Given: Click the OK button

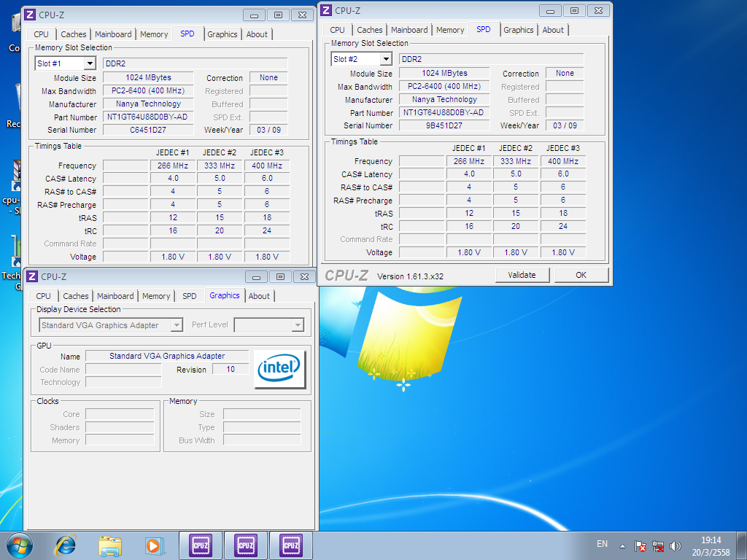Looking at the screenshot, I should 581,275.
